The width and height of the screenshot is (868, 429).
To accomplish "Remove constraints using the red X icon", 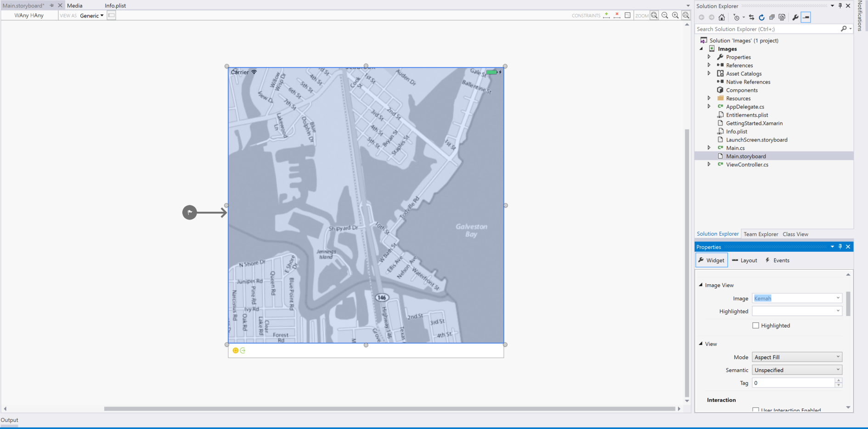I will point(617,15).
